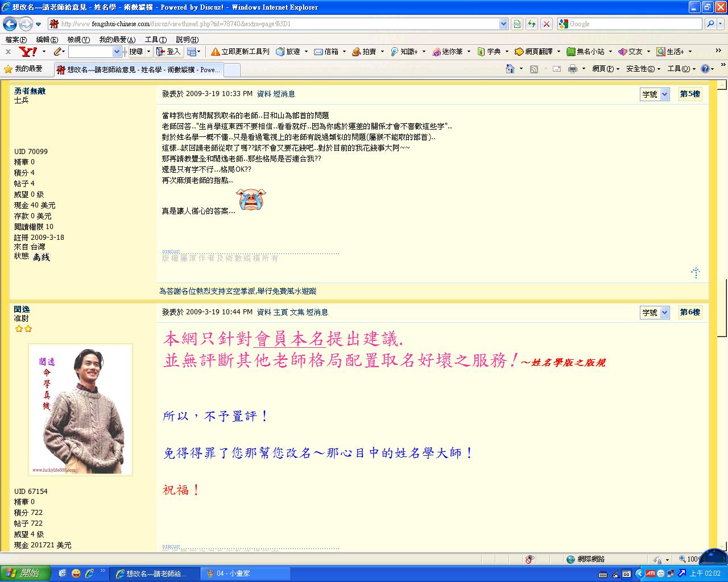Click the Google search magnifier icon
Screen dimensions: 728x582
[x=710, y=24]
